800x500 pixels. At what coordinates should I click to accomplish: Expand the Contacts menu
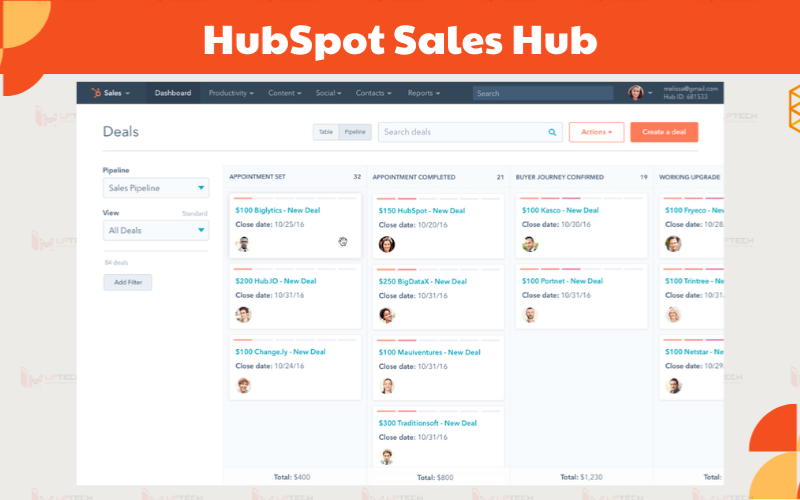pyautogui.click(x=373, y=93)
